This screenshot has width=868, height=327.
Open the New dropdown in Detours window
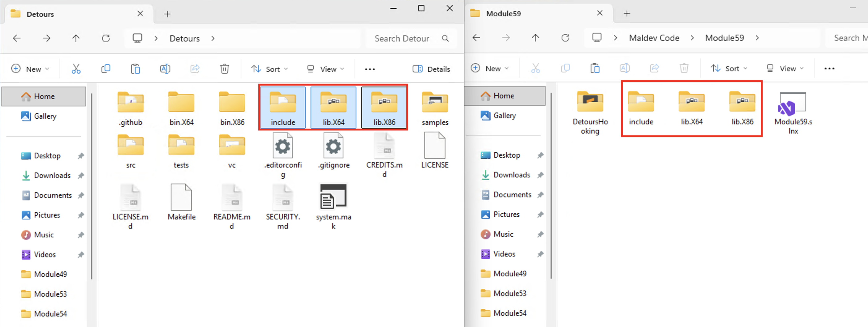point(30,69)
